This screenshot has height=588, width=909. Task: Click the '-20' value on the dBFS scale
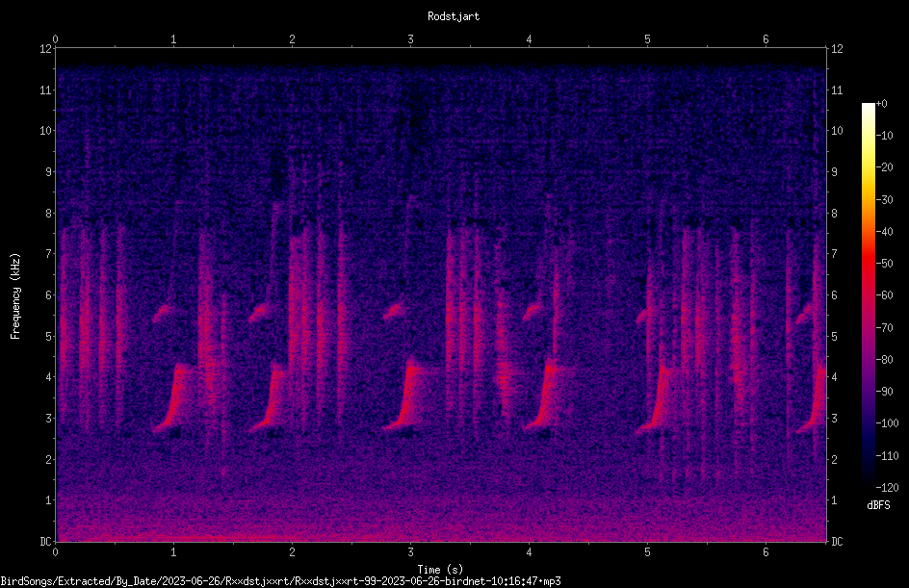884,167
